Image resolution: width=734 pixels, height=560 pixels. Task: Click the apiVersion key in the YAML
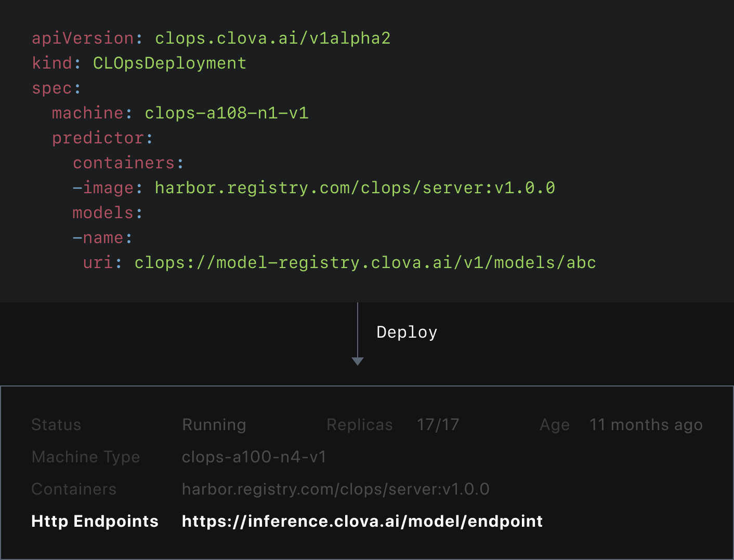point(83,38)
